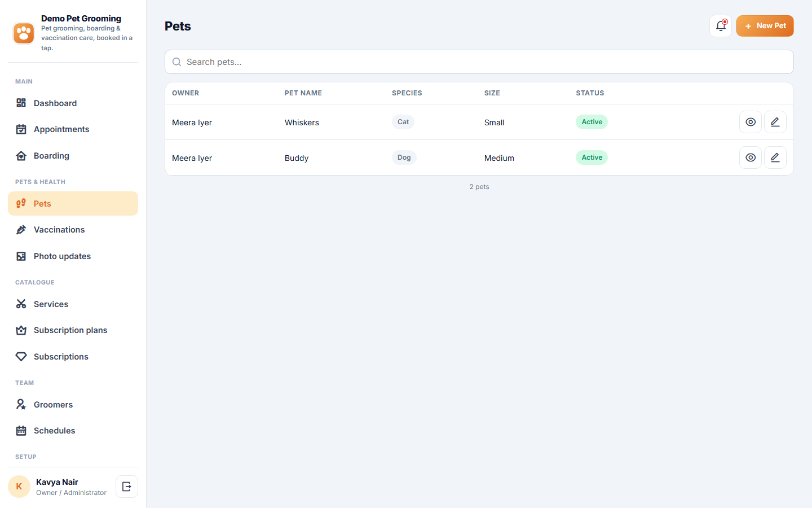Image resolution: width=812 pixels, height=508 pixels.
Task: Click the Pets footprints icon in sidebar
Action: 21,204
